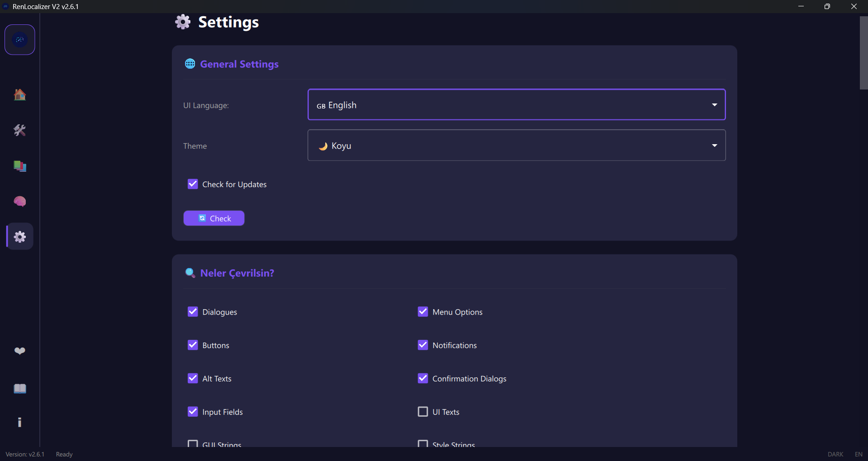Toggle the Confirmation Dialogs checkbox
The image size is (868, 461).
(x=423, y=378)
